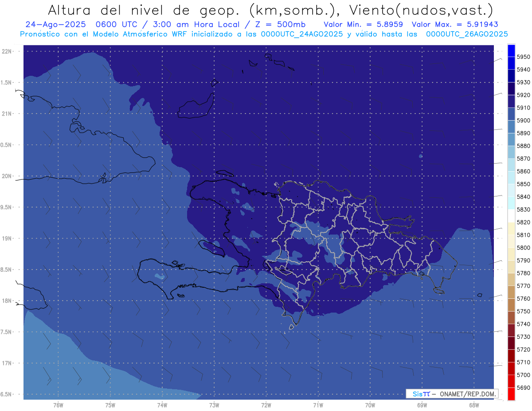Select the '73W' longitude label
This screenshot has width=532, height=411.
pyautogui.click(x=214, y=405)
